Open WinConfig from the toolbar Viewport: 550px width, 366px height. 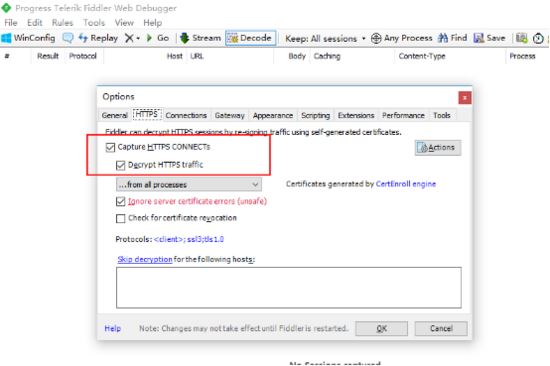coord(28,38)
